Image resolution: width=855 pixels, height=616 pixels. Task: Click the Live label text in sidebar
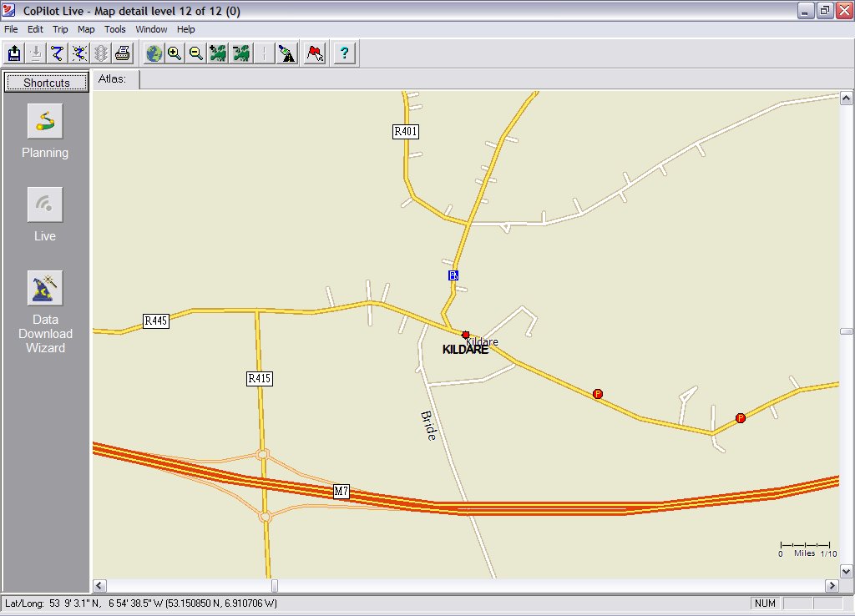coord(45,236)
